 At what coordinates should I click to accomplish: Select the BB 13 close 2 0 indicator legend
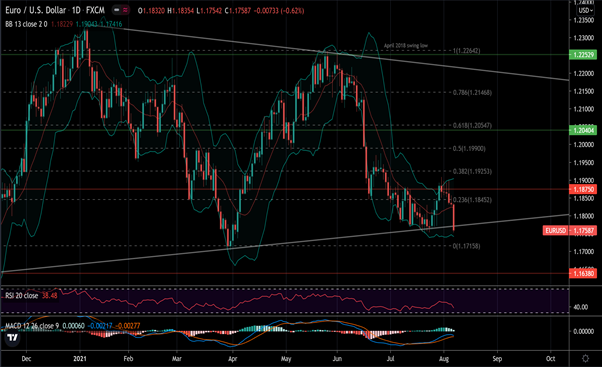(26, 24)
